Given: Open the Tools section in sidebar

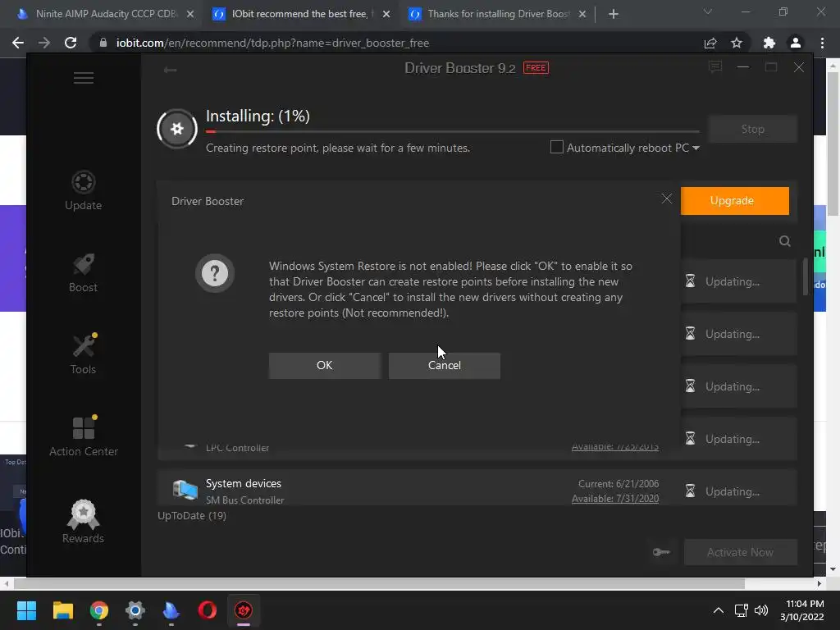Looking at the screenshot, I should (83, 354).
